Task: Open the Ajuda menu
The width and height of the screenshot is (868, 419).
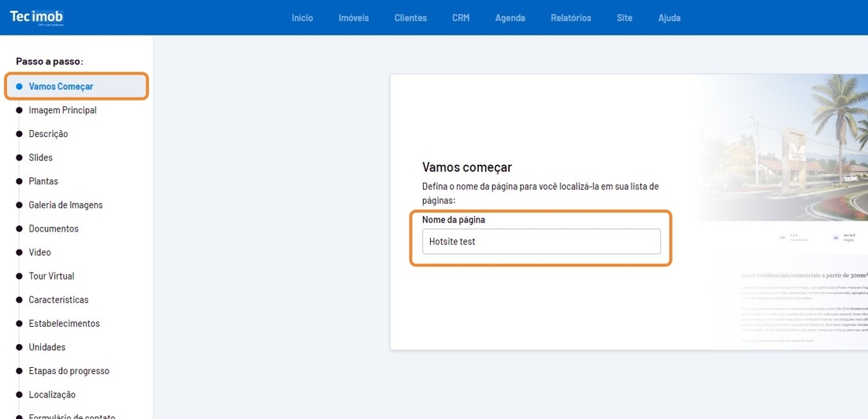Action: tap(669, 18)
